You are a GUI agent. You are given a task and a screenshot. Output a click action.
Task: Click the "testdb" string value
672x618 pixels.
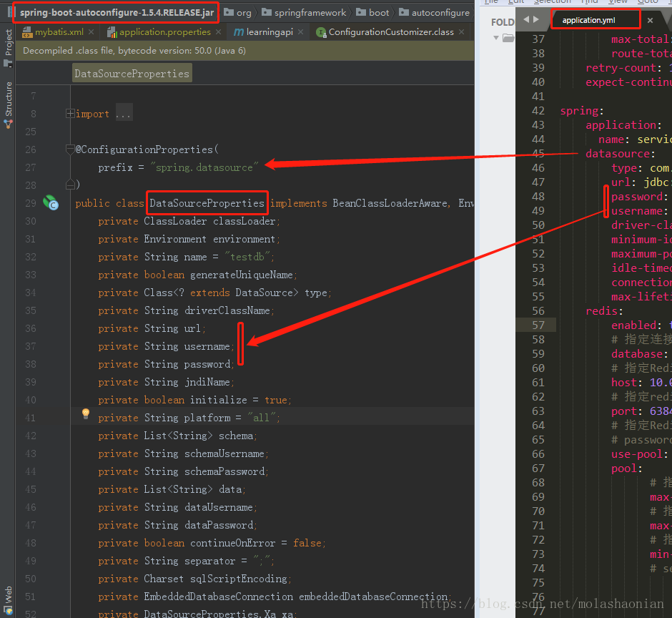click(248, 257)
